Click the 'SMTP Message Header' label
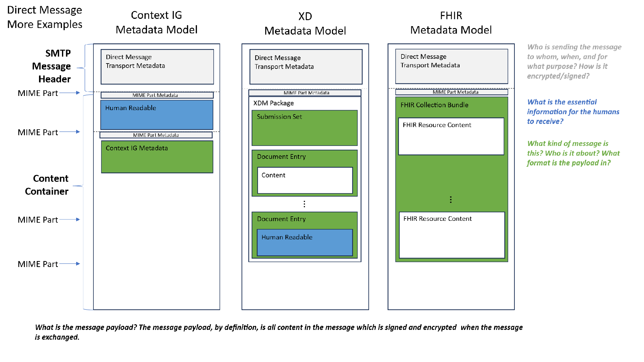Screen dimensions: 644x362 point(52,66)
